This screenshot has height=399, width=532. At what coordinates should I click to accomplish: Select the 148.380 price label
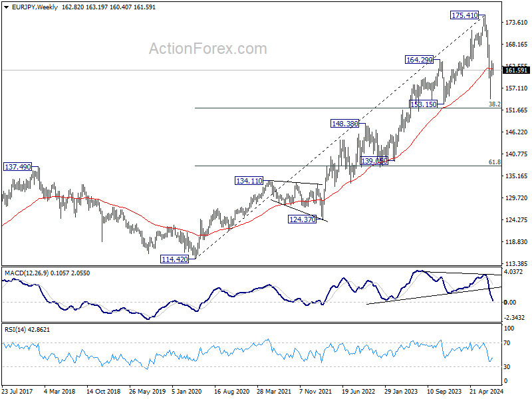[344, 124]
